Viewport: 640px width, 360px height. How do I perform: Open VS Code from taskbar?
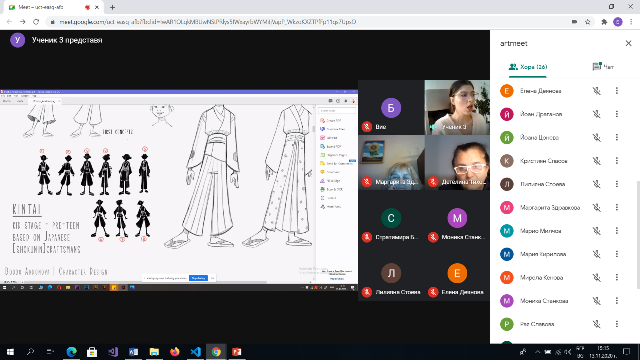pos(196,351)
